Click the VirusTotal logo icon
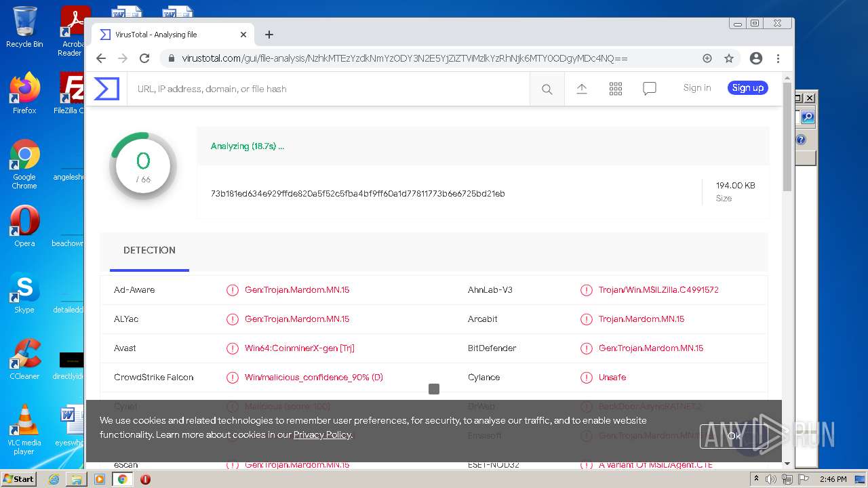The width and height of the screenshot is (868, 488). pos(106,89)
